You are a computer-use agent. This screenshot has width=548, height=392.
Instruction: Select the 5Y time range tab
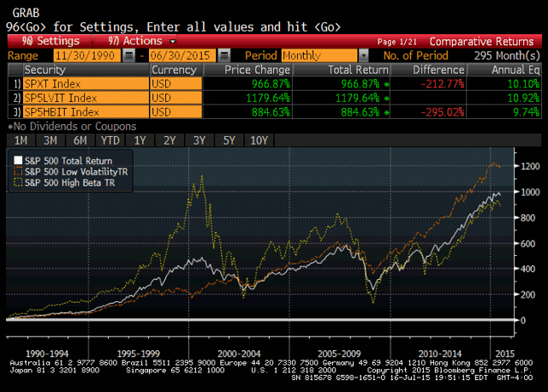(x=229, y=140)
